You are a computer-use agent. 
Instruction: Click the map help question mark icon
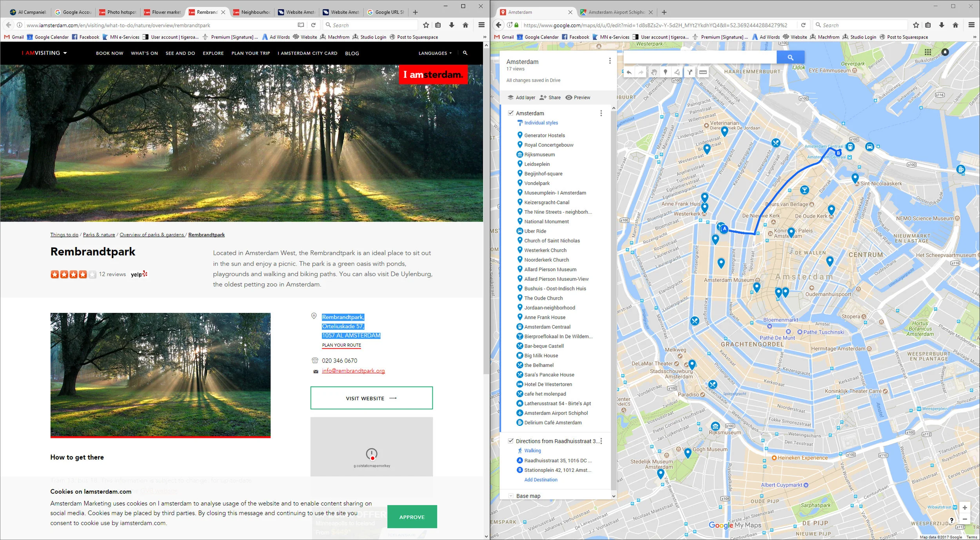pos(951,520)
